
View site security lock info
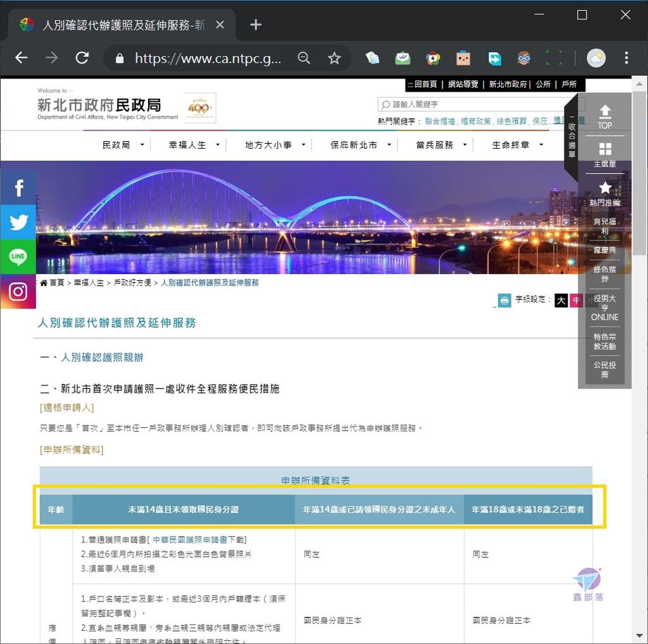pos(120,58)
